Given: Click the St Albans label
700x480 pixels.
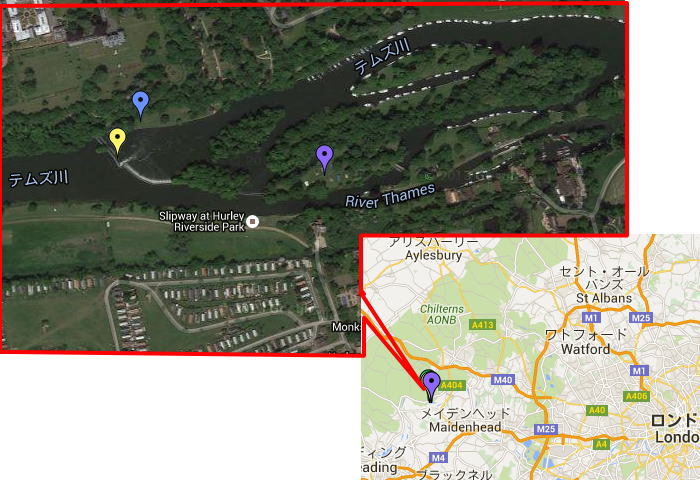Looking at the screenshot, I should 604,298.
